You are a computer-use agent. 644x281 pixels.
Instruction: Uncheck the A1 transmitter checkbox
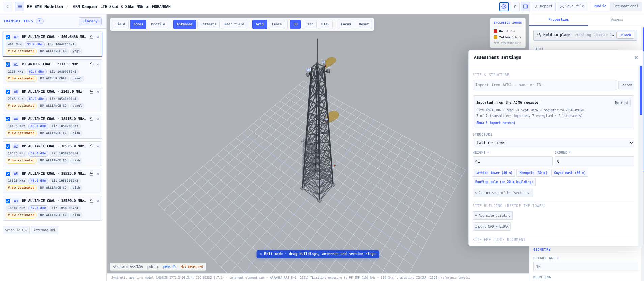(8, 64)
